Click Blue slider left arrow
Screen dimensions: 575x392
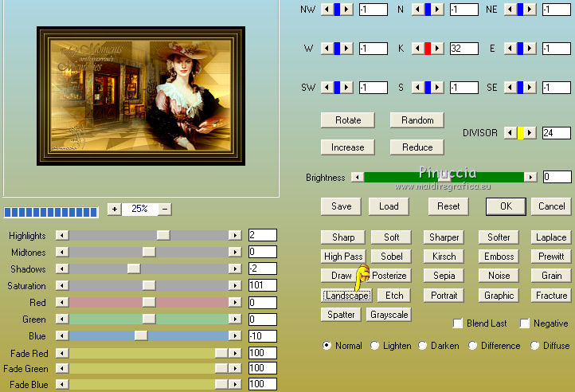coord(62,335)
